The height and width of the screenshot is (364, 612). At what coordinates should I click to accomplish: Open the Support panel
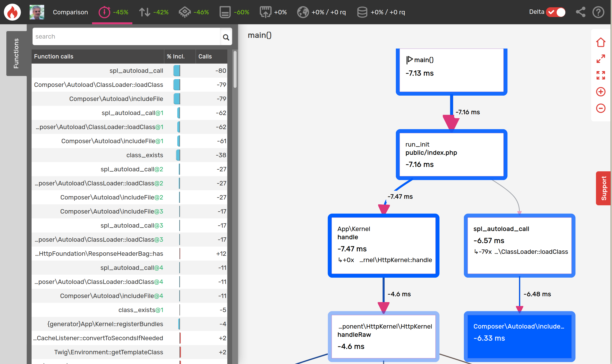pyautogui.click(x=603, y=188)
